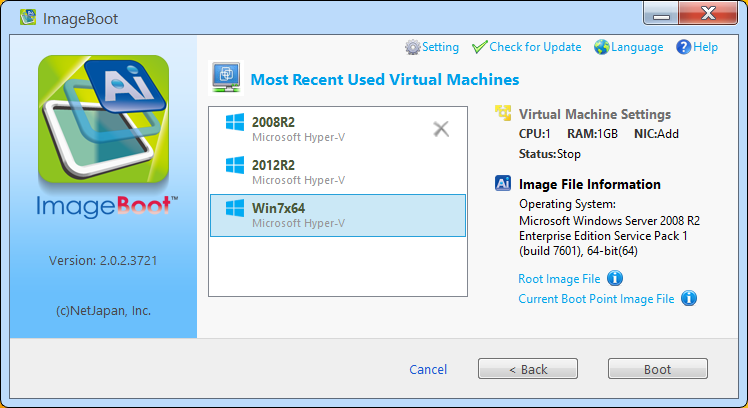Click the blue question mark Help icon
This screenshot has height=408, width=748.
coord(683,47)
